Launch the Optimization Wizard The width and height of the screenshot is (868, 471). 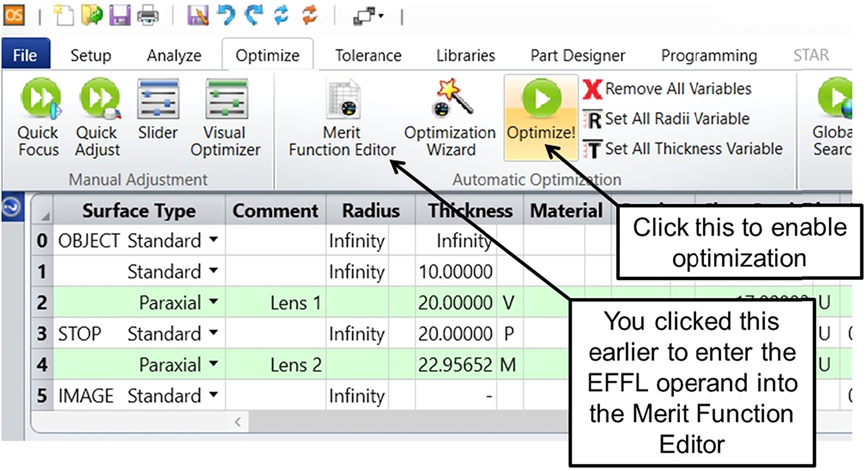[x=450, y=119]
